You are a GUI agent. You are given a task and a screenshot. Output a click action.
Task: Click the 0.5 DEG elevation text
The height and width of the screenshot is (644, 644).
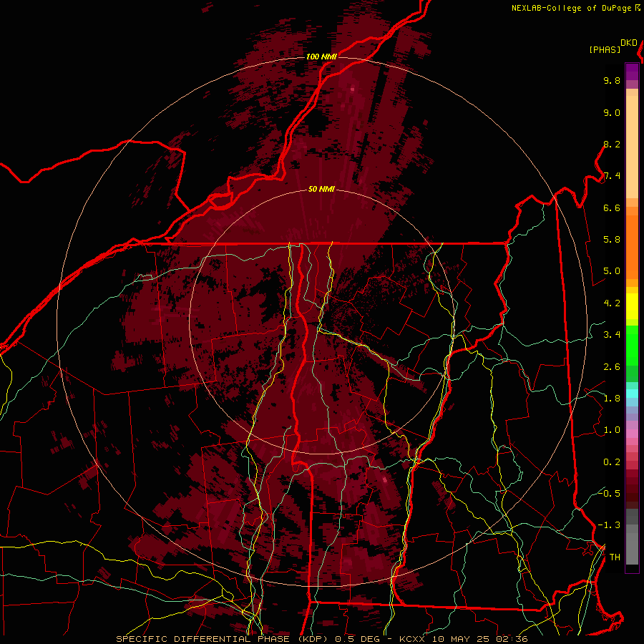(x=357, y=639)
